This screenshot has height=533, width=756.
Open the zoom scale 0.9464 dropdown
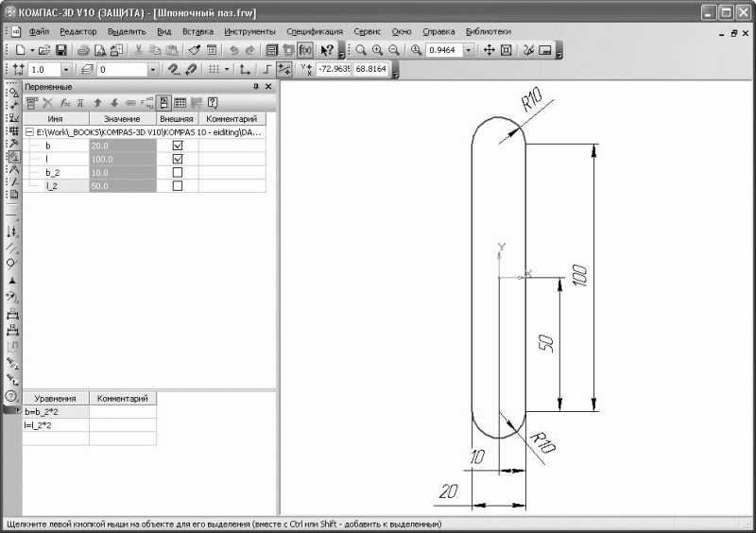point(468,50)
